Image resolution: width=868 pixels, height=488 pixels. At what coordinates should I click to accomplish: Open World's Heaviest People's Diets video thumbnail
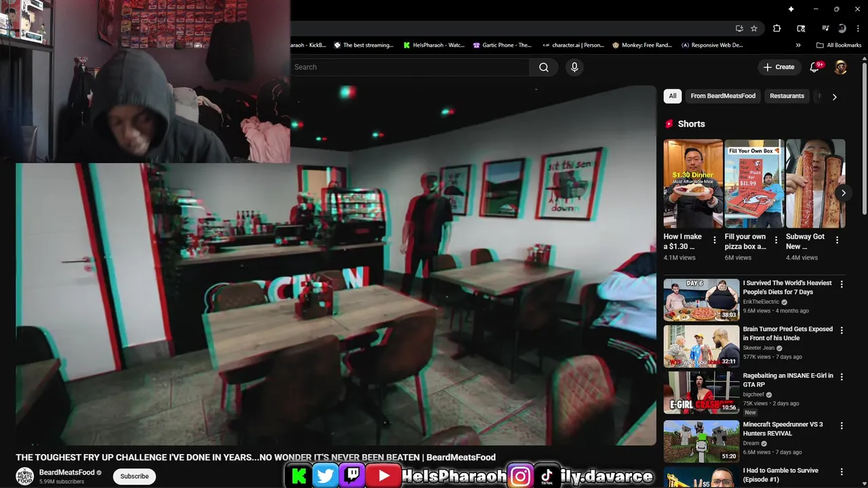[701, 300]
